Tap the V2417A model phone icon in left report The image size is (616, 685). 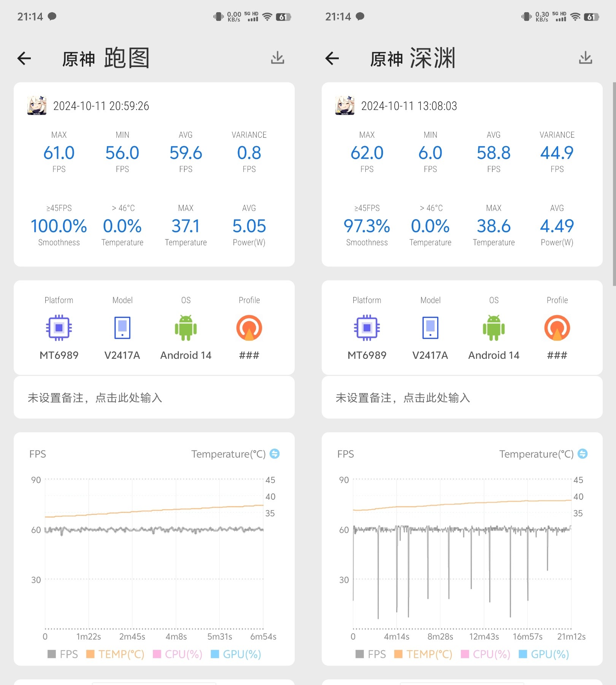click(x=122, y=328)
